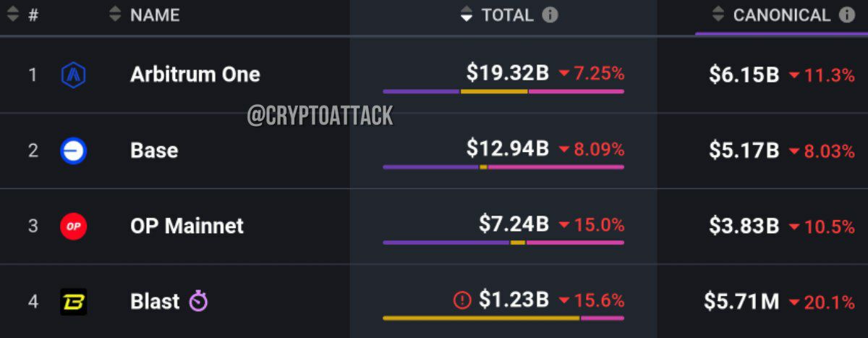Click the Blast yellow logo icon
Screen dimensions: 868x338
[x=74, y=302]
